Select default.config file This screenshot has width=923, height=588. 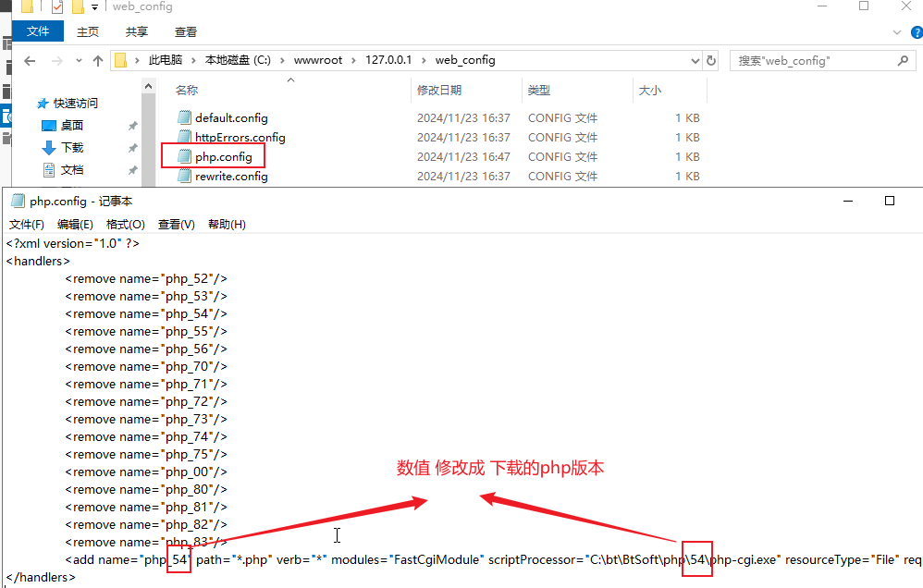(x=231, y=117)
